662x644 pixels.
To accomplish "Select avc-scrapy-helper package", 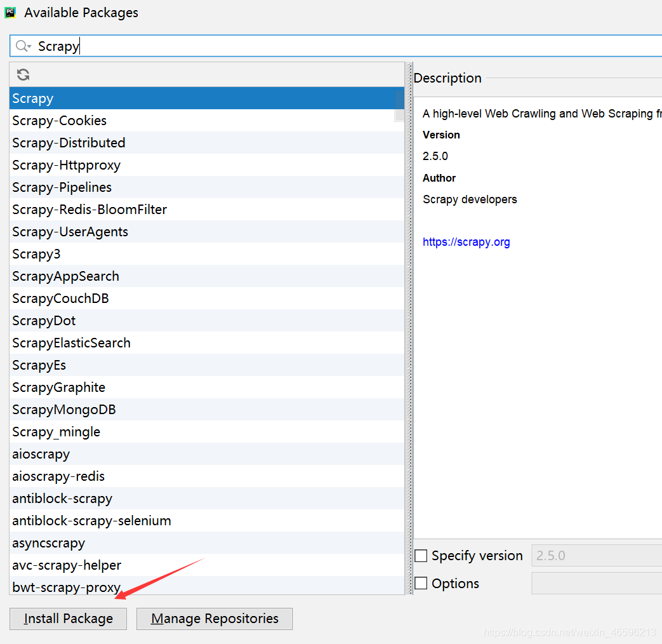I will coord(207,565).
